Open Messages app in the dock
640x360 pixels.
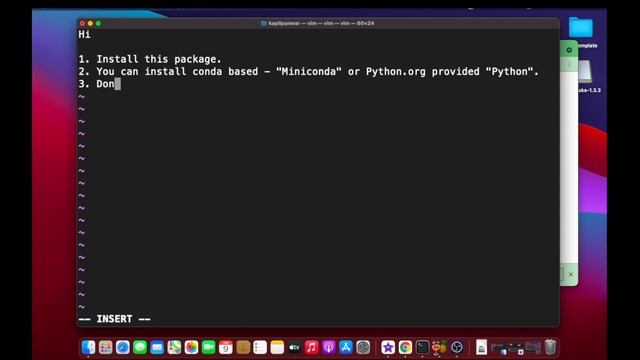click(140, 347)
